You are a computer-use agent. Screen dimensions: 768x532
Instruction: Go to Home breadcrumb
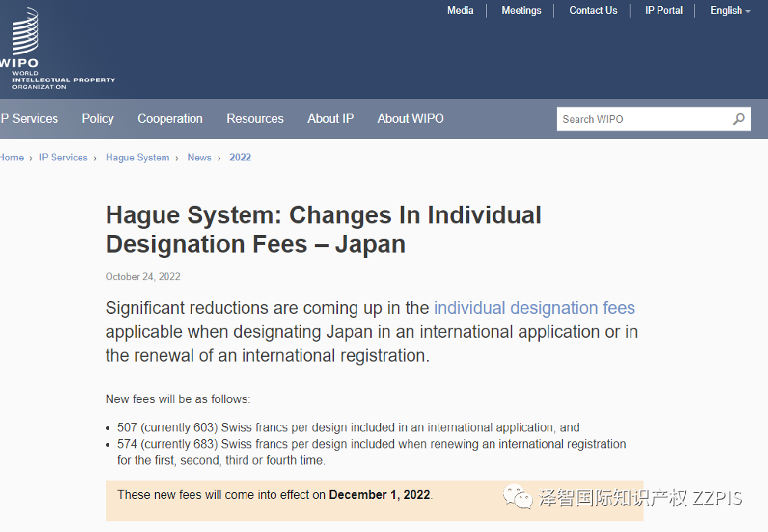tap(12, 157)
